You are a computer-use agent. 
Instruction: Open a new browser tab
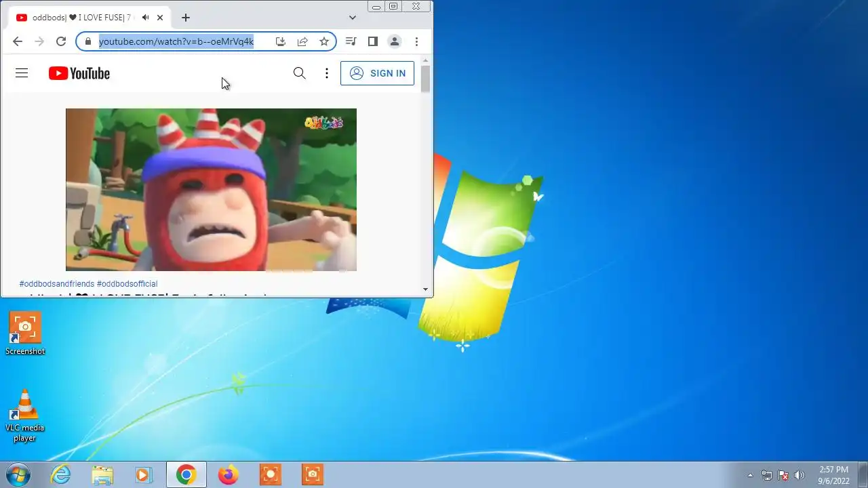[186, 18]
